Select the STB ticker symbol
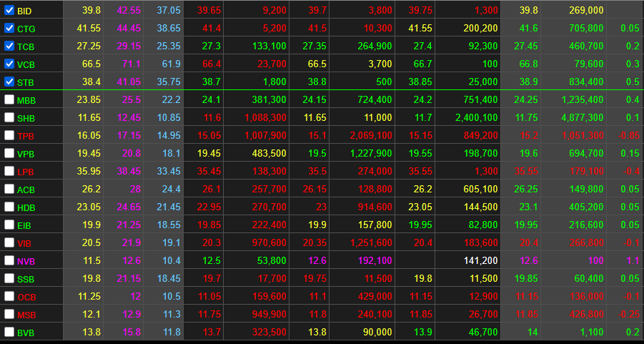The width and height of the screenshot is (644, 344). pos(26,83)
